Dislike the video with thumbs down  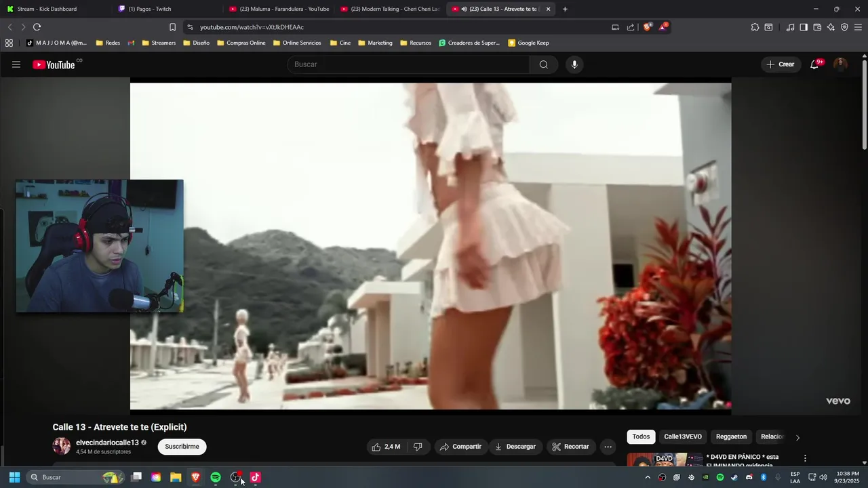(418, 447)
